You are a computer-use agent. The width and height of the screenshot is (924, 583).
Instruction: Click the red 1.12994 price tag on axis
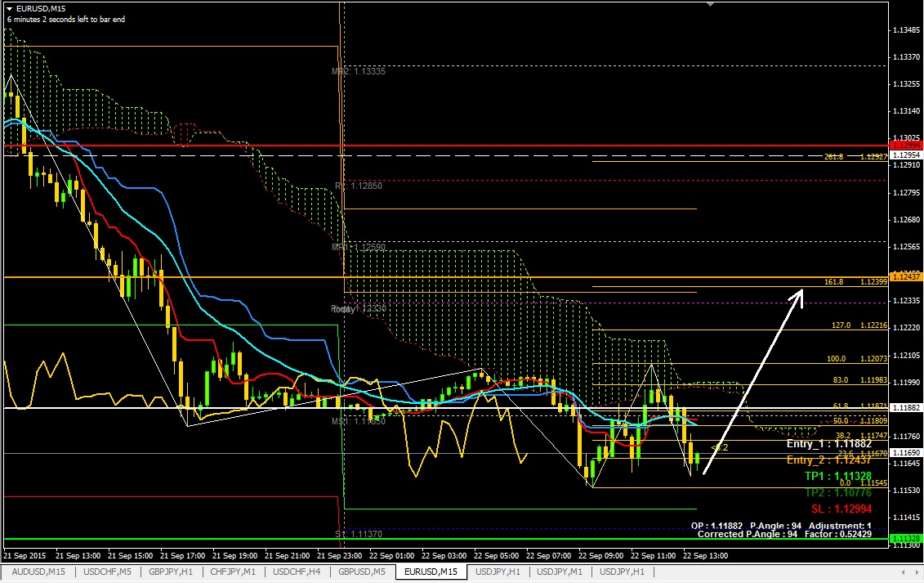pyautogui.click(x=906, y=146)
